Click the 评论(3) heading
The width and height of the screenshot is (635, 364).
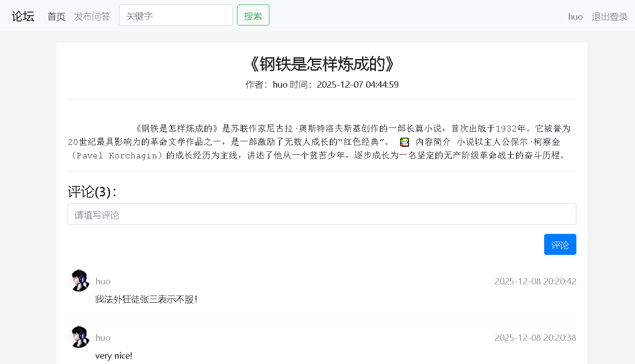(92, 191)
